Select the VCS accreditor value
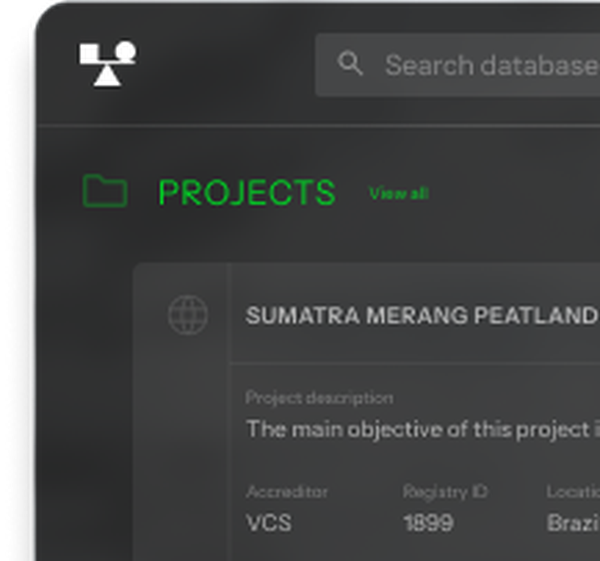 point(269,523)
